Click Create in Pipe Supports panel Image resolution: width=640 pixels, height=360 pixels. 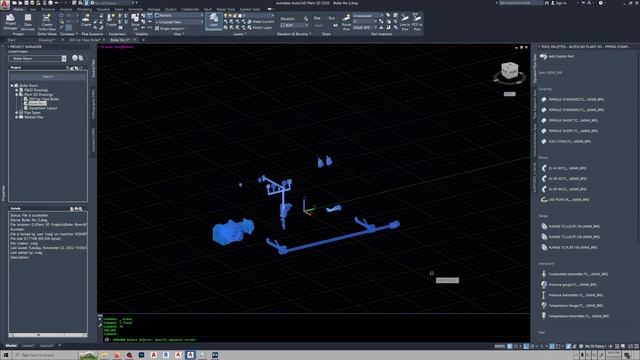tap(86, 20)
